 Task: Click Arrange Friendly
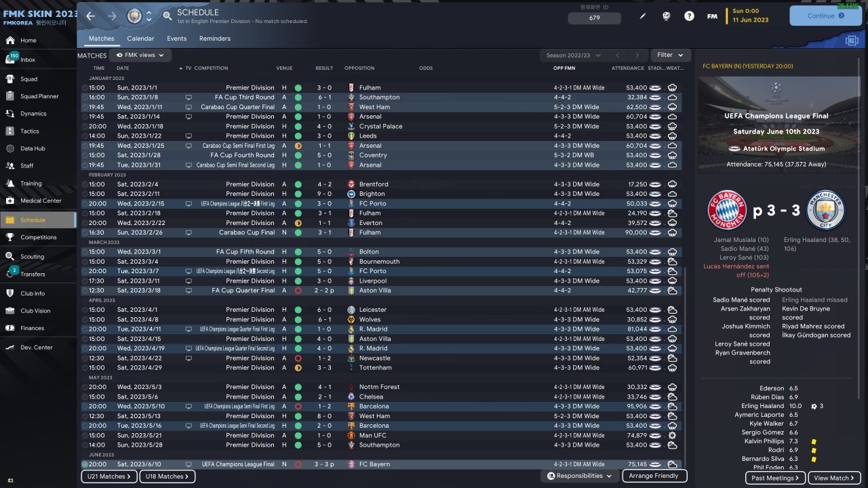pos(653,476)
